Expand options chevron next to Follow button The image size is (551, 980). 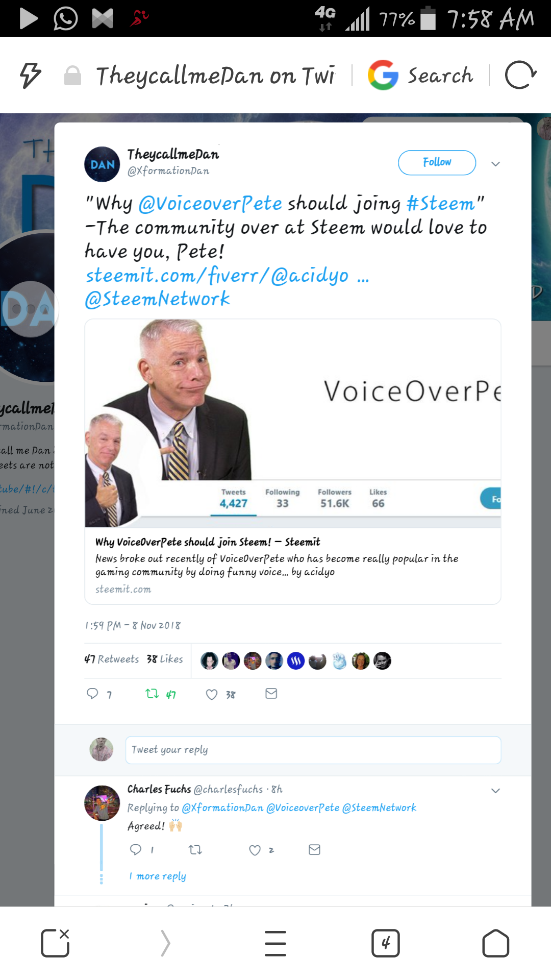click(495, 164)
